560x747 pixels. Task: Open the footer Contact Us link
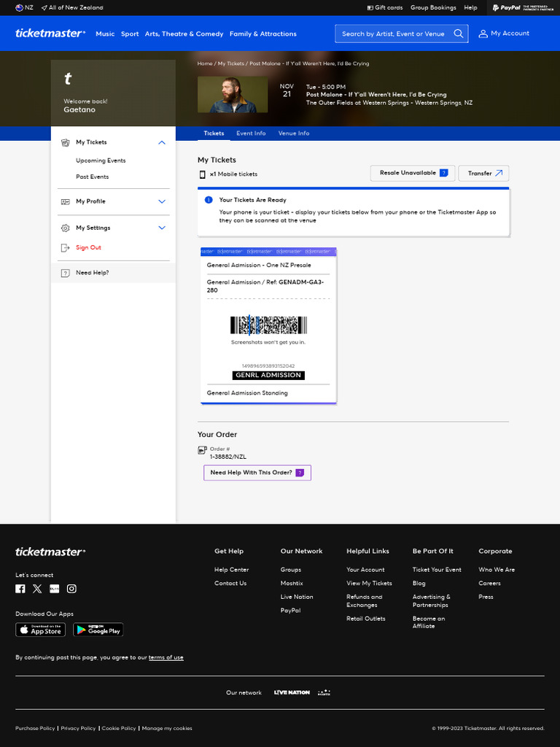(230, 583)
